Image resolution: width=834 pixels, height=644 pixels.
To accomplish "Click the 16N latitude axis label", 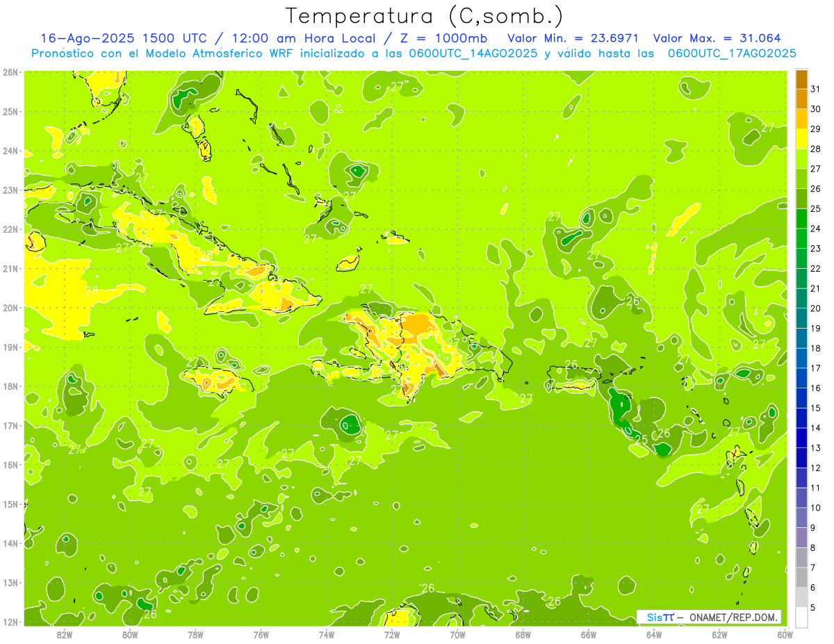I will (10, 465).
